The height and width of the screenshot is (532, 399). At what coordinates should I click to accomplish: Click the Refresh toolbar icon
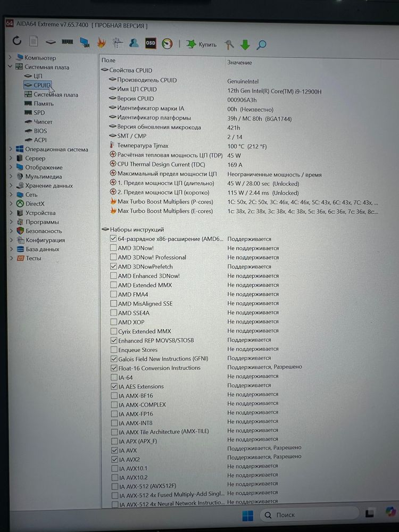click(16, 41)
